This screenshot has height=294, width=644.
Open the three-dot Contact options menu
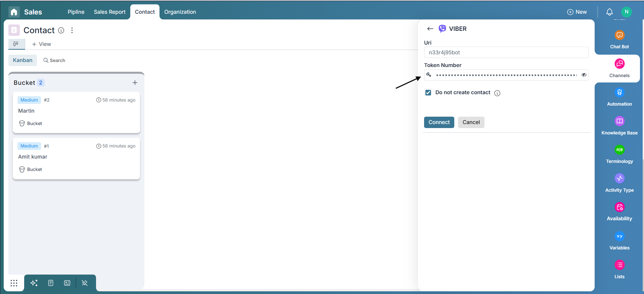[x=72, y=30]
